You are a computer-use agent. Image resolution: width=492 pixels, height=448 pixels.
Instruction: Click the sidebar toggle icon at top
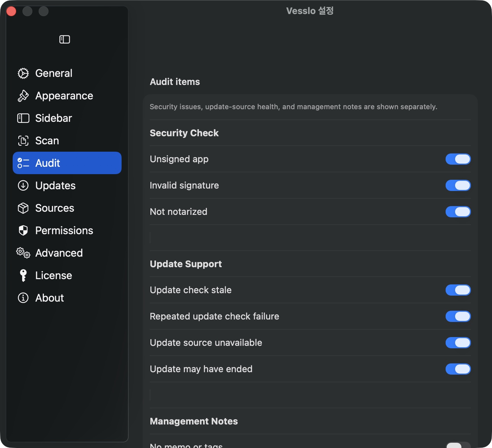pos(65,39)
